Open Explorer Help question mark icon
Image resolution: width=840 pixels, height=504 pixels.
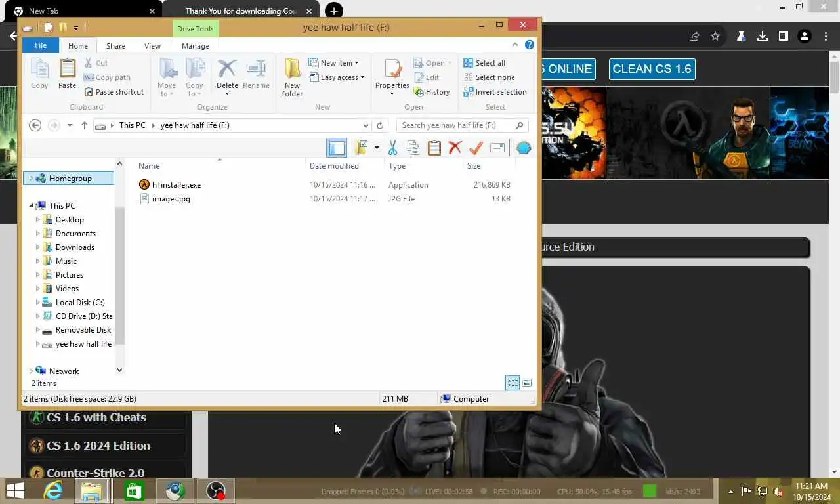pos(530,45)
